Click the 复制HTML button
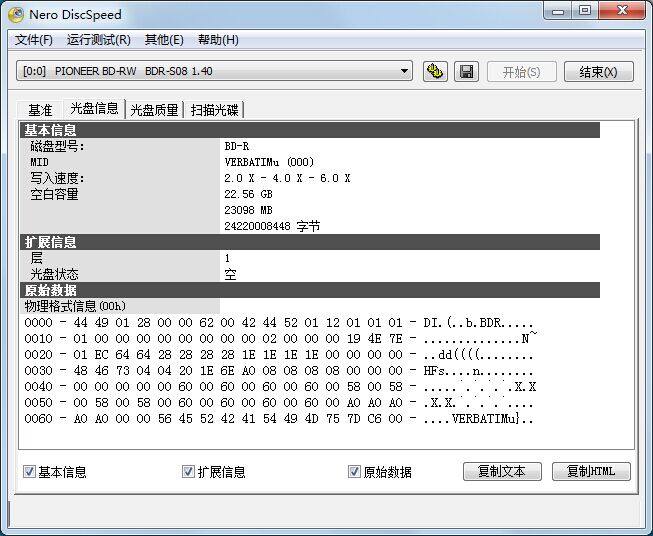Viewport: 653px width, 536px height. point(591,471)
